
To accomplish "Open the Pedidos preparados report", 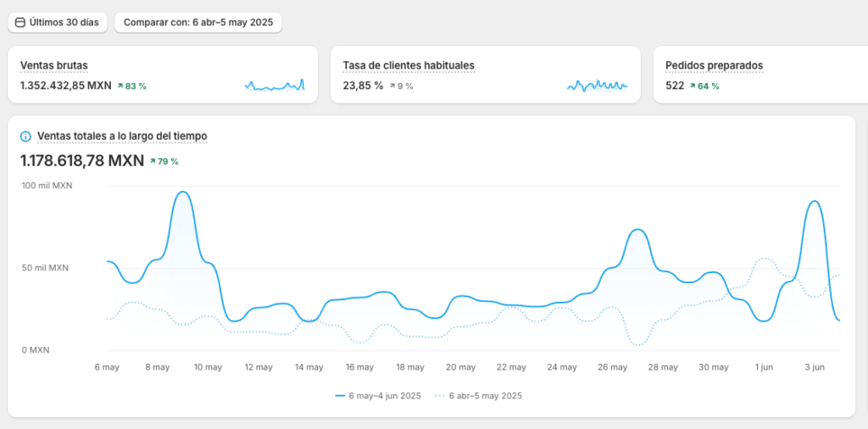I will click(x=714, y=65).
